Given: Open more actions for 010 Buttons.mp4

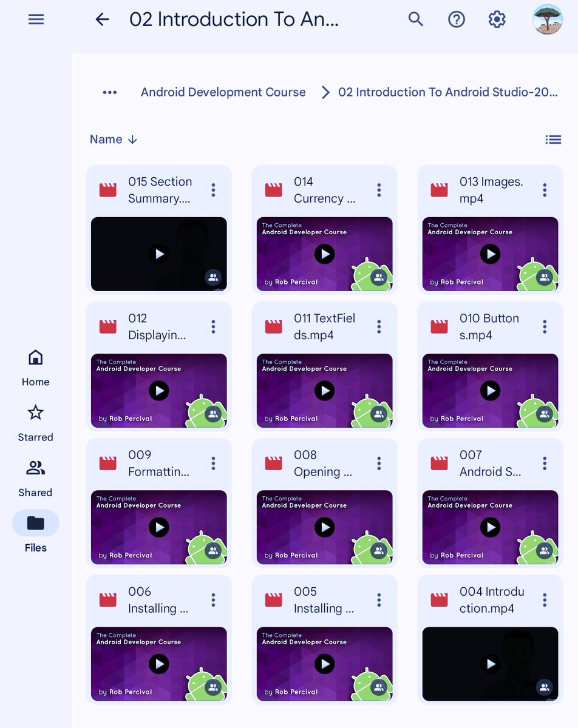Looking at the screenshot, I should tap(545, 326).
